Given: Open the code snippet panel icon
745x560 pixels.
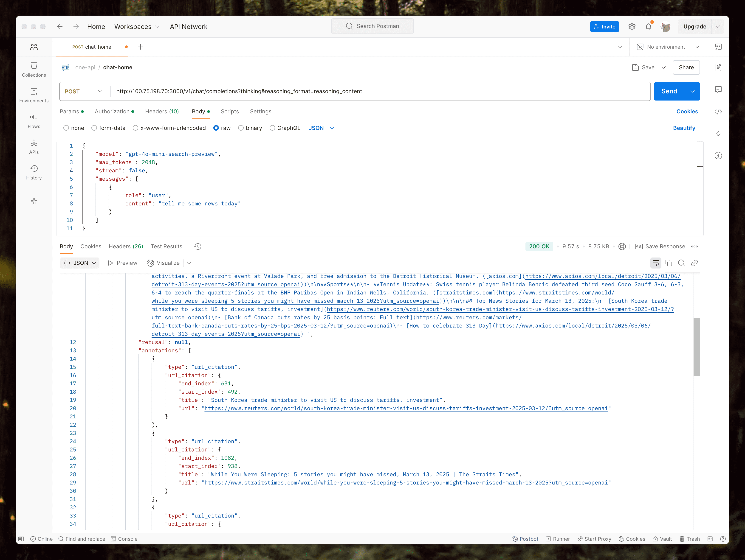Looking at the screenshot, I should [718, 112].
